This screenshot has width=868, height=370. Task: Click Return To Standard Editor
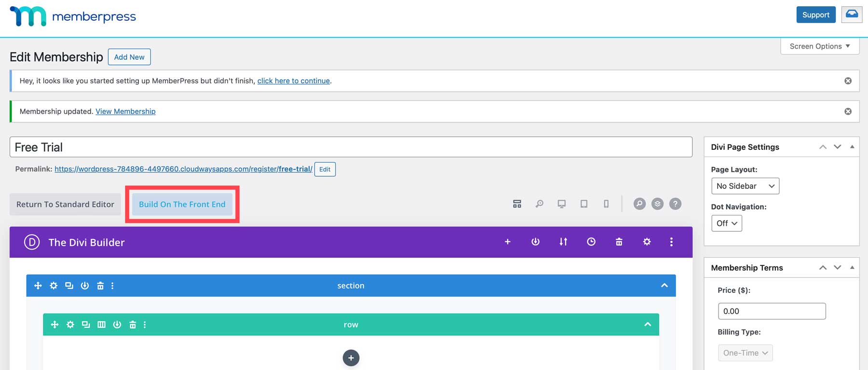65,204
